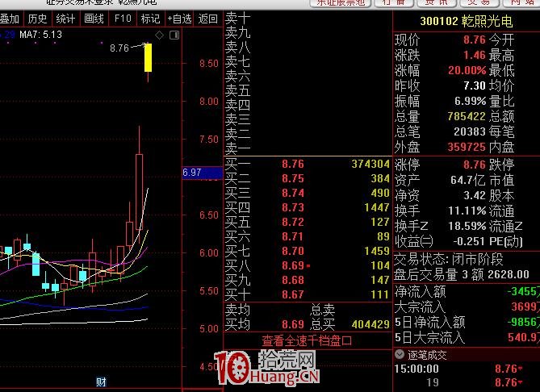Click the 涨停 value 8.76
Image resolution: width=540 pixels, height=392 pixels.
tap(475, 165)
